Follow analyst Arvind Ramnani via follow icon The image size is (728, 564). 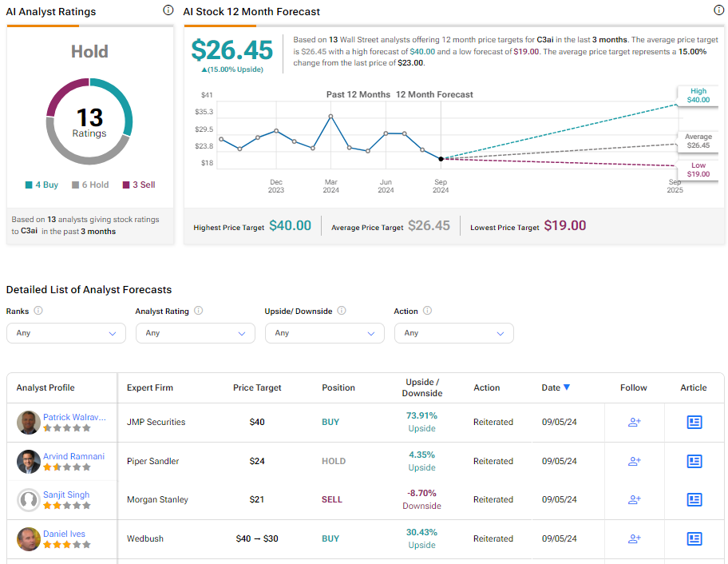coord(635,461)
